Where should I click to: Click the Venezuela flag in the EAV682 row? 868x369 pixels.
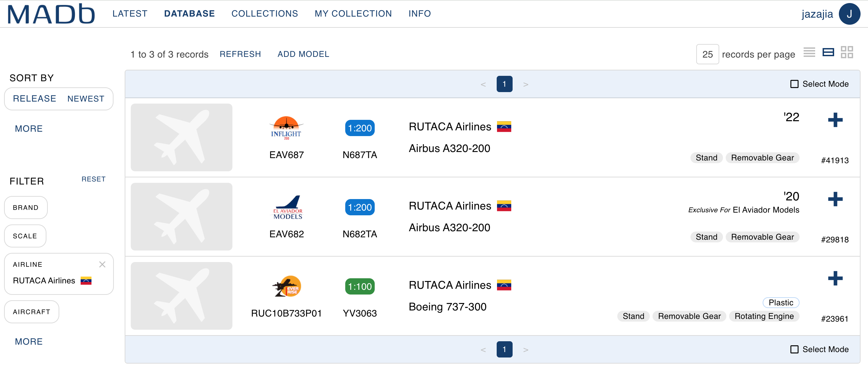point(504,206)
